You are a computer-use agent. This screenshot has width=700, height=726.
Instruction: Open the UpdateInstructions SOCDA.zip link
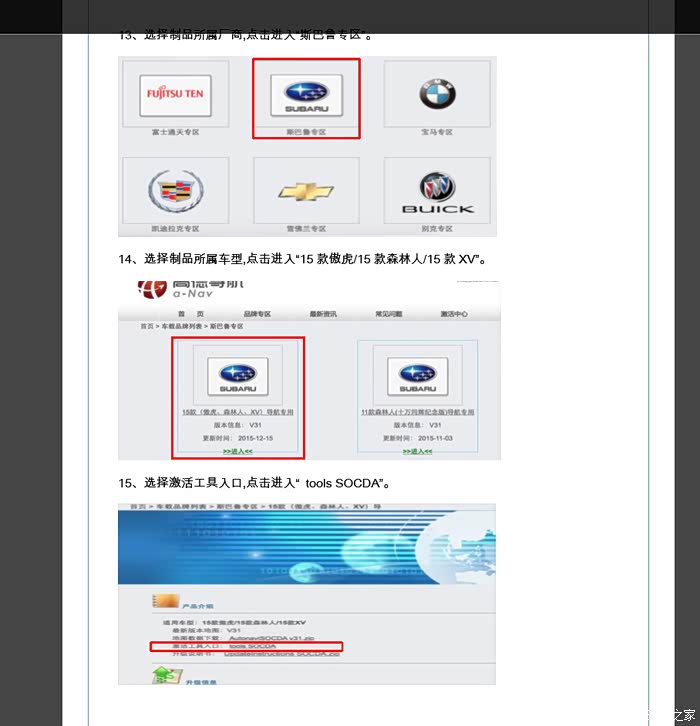pos(282,654)
